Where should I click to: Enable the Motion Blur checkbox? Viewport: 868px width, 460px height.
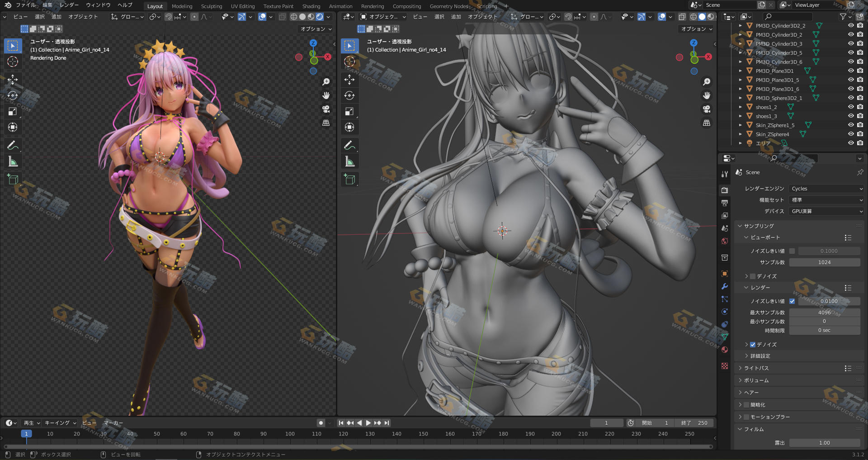pos(746,417)
